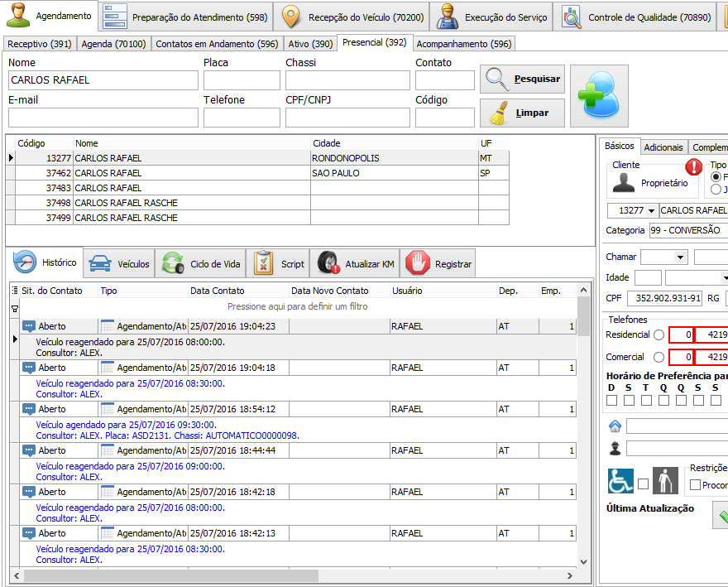
Task: Open the Veículos tab with car icon
Action: tap(120, 264)
